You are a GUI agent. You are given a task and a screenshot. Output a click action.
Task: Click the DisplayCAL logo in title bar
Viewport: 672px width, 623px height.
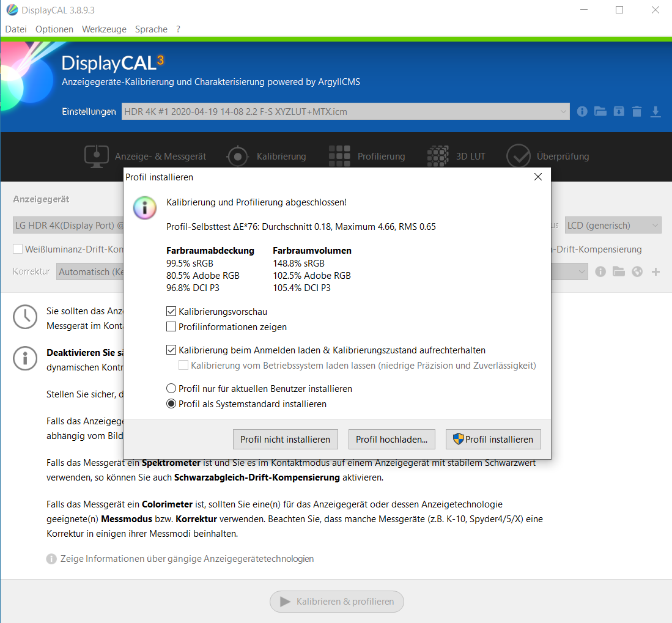coord(12,10)
